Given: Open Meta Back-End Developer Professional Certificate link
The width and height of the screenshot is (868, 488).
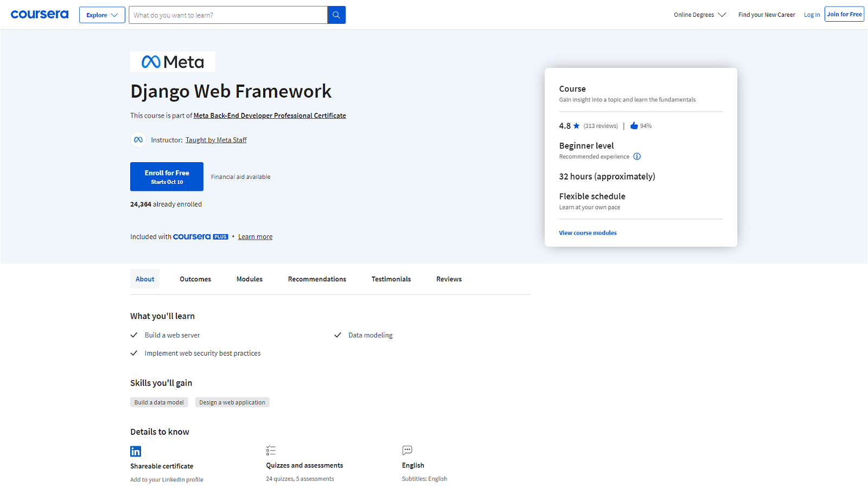Looking at the screenshot, I should coord(270,115).
